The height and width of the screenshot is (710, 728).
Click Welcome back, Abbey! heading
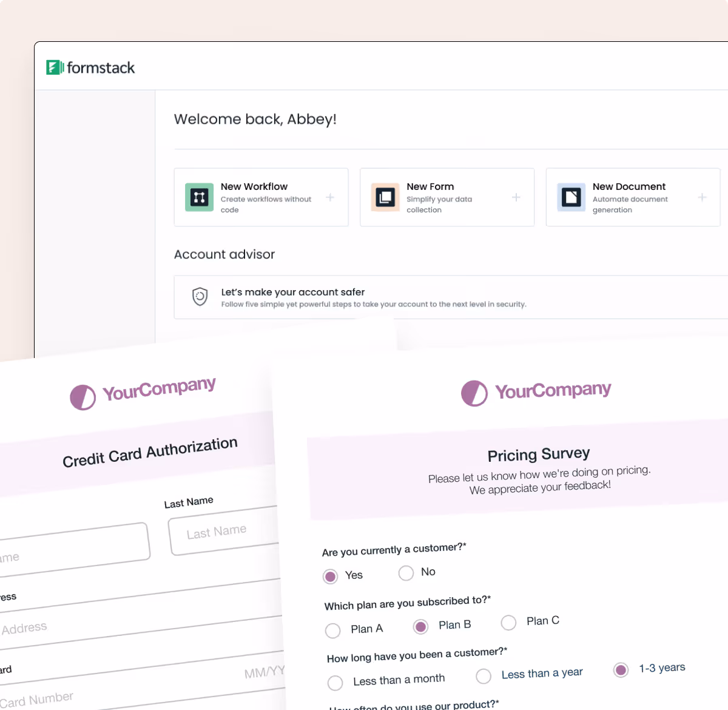click(255, 119)
